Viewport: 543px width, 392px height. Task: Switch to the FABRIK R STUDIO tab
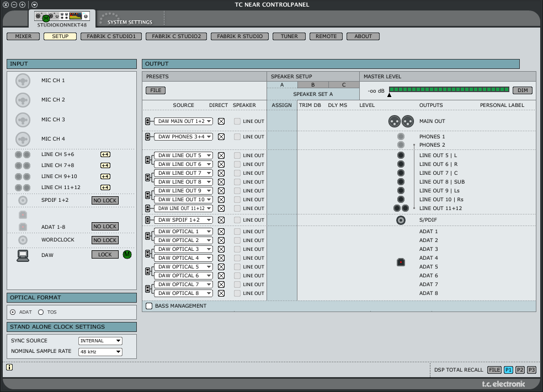click(x=239, y=36)
